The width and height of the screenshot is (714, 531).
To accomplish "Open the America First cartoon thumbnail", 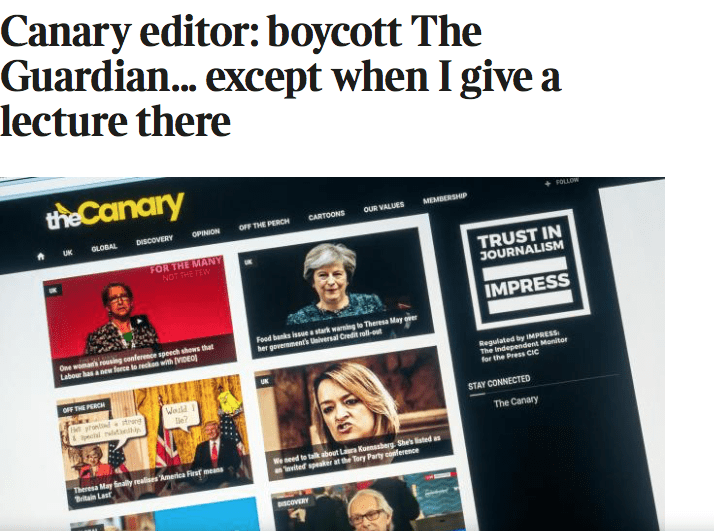I will [x=155, y=441].
